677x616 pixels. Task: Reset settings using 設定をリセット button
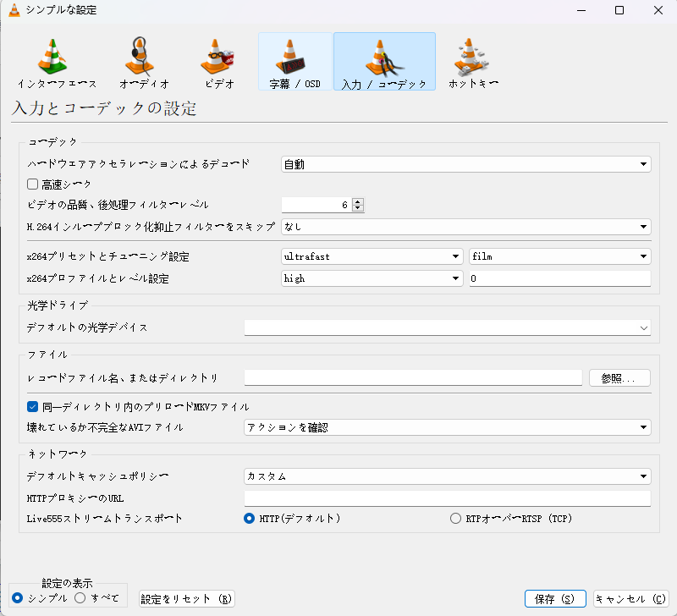(186, 598)
